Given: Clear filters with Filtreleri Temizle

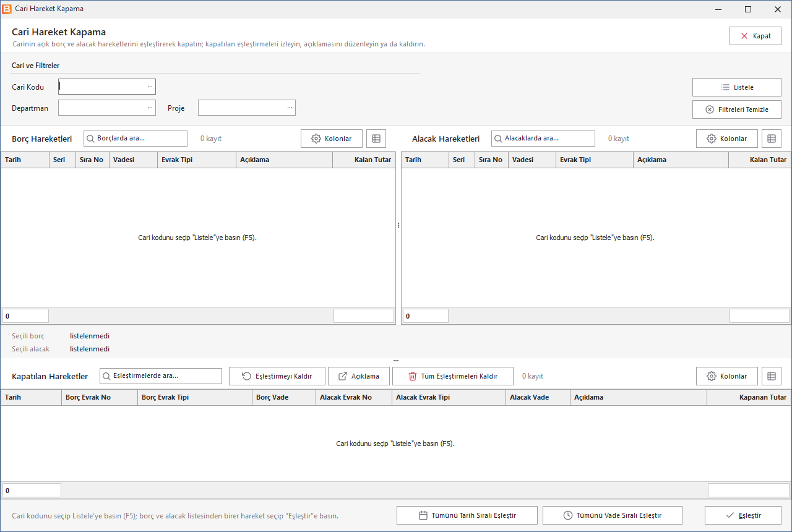Looking at the screenshot, I should (737, 109).
